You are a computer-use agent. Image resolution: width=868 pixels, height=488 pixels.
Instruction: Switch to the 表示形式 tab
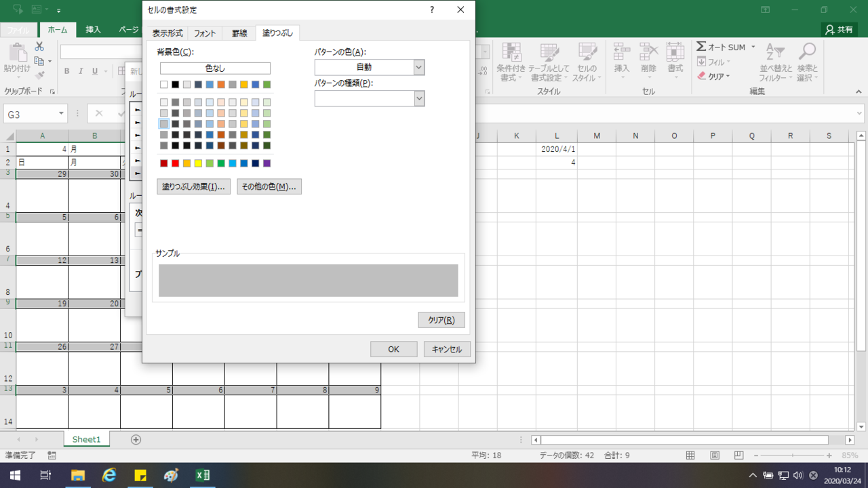(167, 33)
